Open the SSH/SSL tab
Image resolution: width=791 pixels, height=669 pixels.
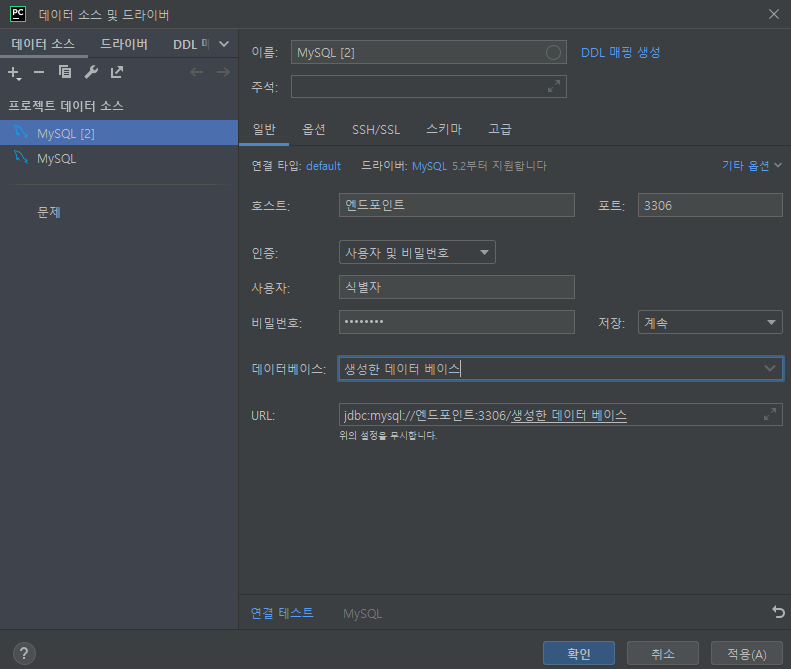(x=376, y=130)
